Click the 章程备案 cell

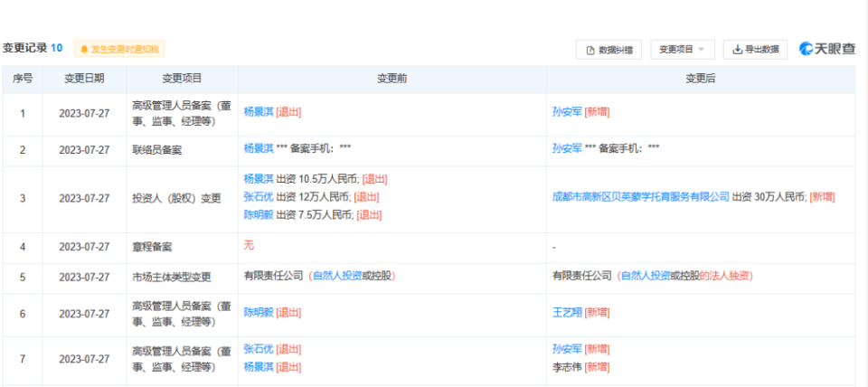182,247
